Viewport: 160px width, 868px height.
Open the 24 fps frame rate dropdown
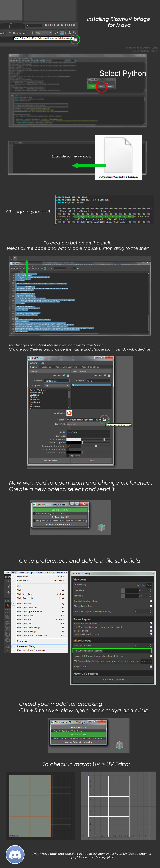point(44,33)
